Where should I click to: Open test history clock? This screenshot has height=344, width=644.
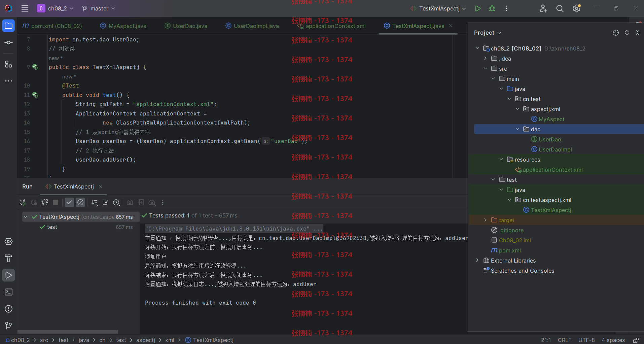pos(116,202)
